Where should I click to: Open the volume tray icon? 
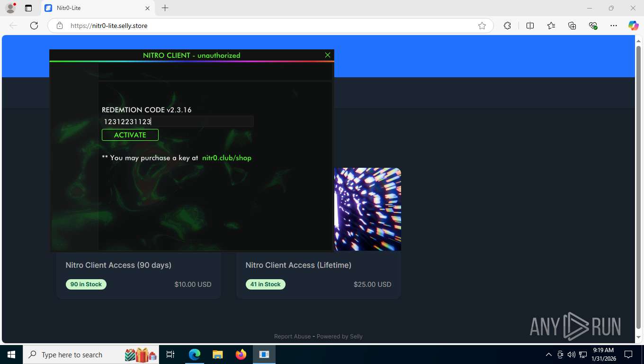coord(571,355)
